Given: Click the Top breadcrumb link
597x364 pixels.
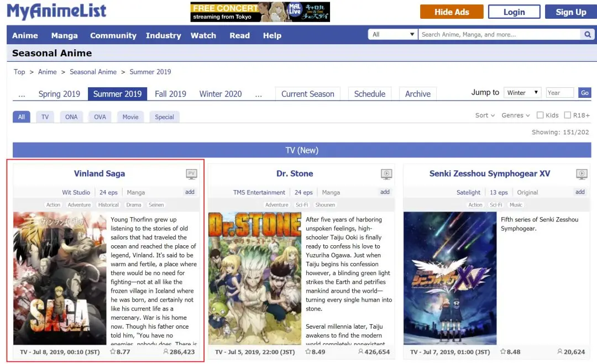Looking at the screenshot, I should click(19, 72).
